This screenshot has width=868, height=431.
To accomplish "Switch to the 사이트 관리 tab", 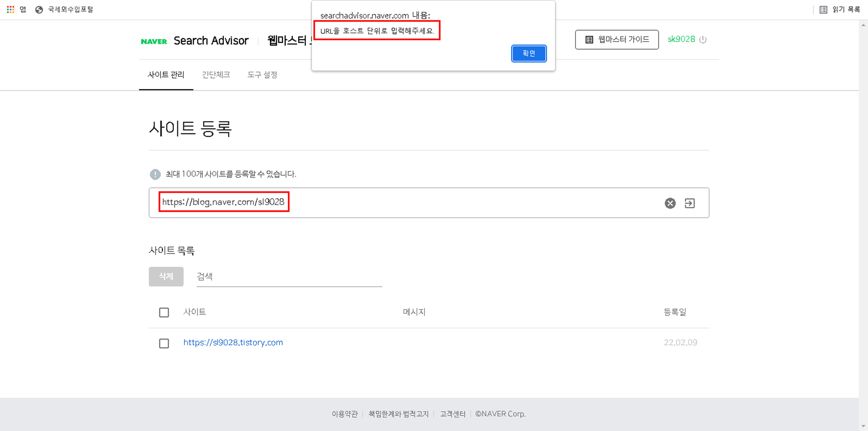I will pyautogui.click(x=166, y=75).
